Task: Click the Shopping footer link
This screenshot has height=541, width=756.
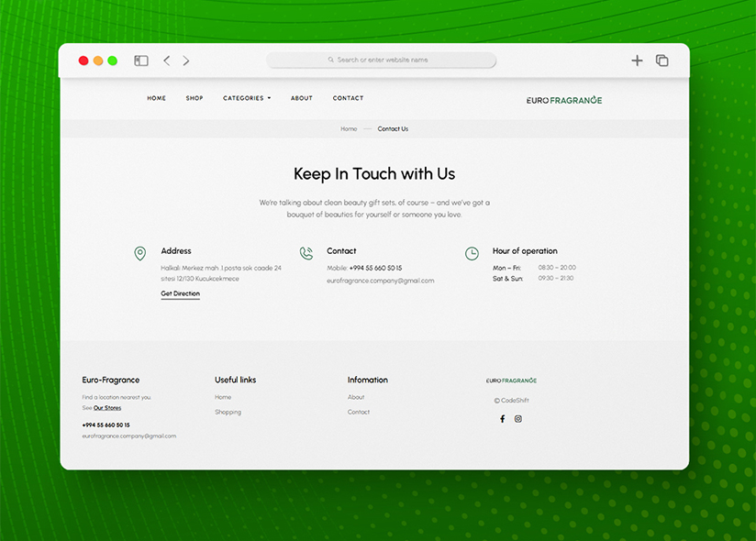Action: 228,413
